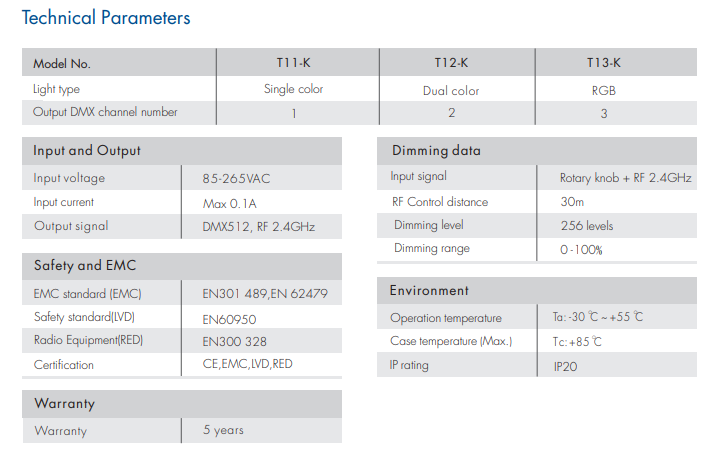Click the Safety and EMC section header

click(x=85, y=266)
